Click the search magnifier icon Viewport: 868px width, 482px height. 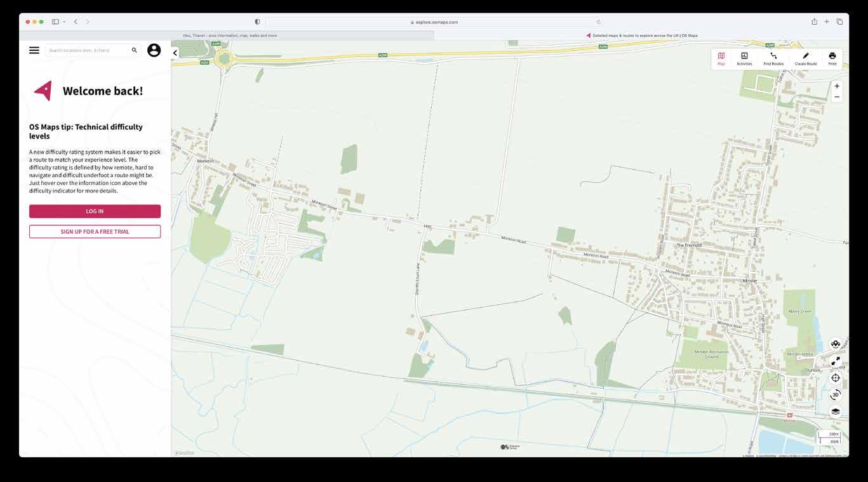pos(134,50)
